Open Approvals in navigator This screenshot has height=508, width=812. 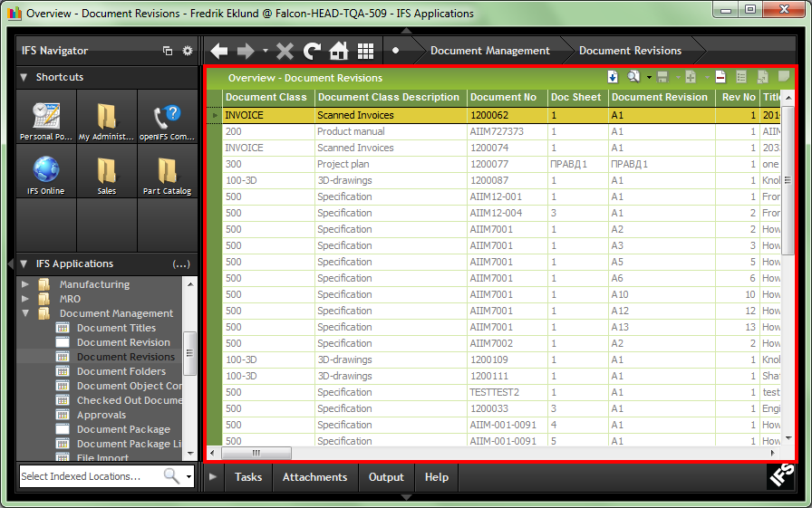coord(101,415)
